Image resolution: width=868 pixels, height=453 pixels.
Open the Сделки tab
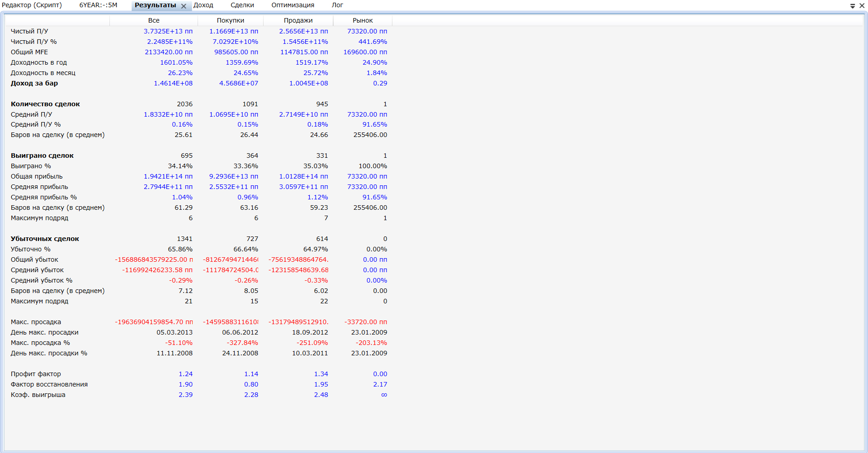tap(242, 5)
